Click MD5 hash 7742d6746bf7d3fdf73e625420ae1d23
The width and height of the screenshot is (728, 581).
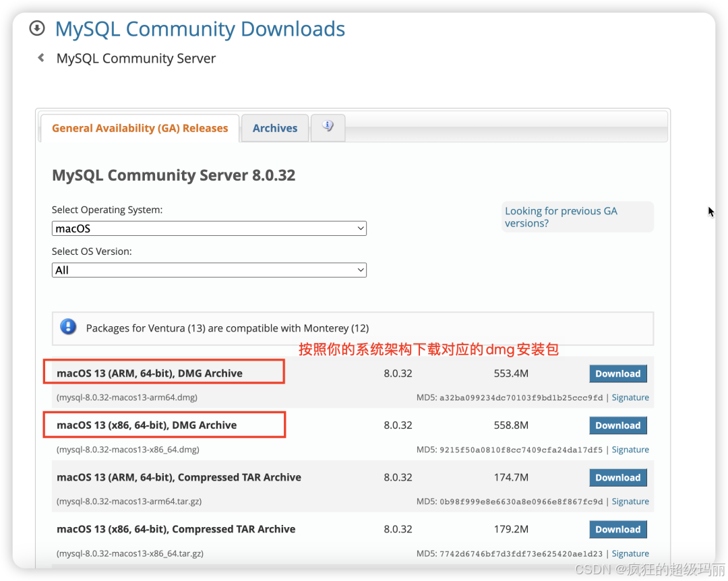click(521, 553)
